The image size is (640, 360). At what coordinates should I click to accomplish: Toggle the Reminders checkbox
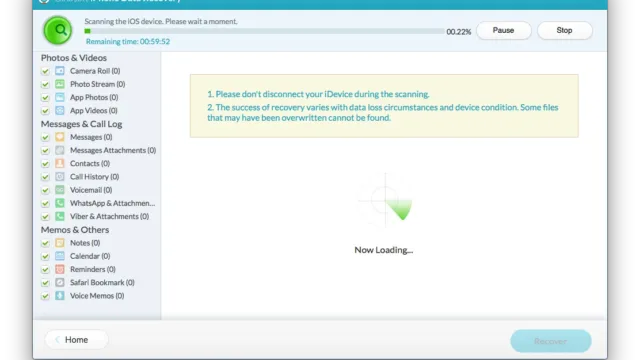click(45, 270)
